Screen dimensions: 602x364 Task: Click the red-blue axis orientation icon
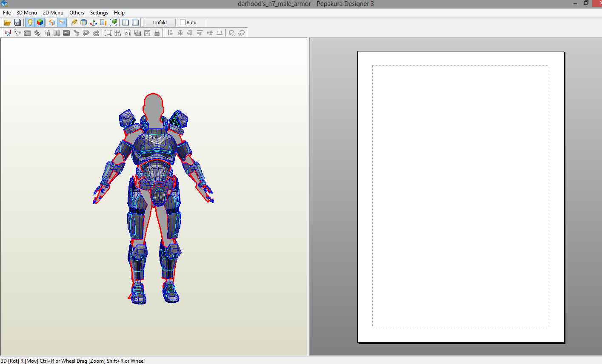pyautogui.click(x=94, y=23)
